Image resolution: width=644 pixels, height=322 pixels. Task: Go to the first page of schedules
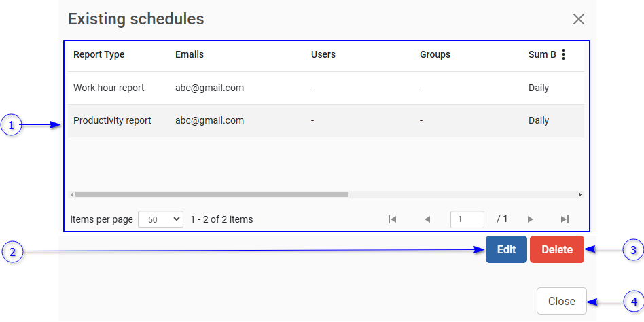point(392,219)
